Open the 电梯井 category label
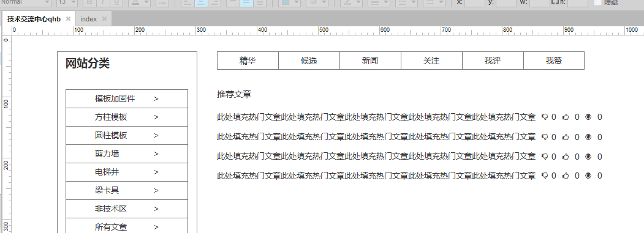 click(107, 172)
